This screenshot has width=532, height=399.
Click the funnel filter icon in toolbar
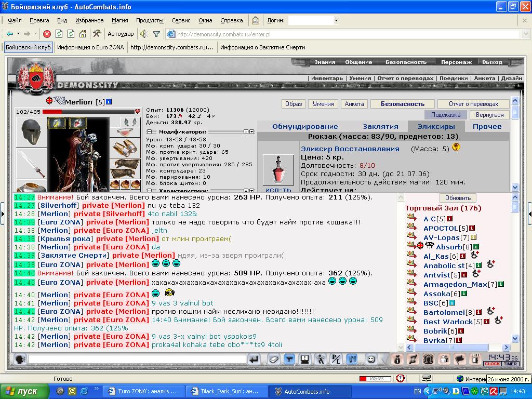click(156, 34)
